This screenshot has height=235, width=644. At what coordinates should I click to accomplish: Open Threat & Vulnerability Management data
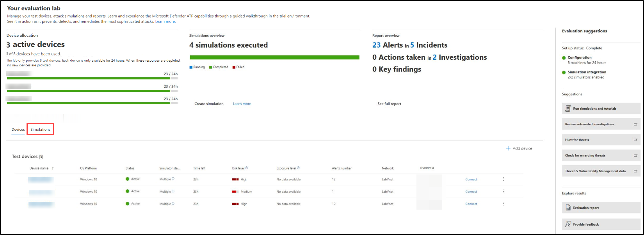coord(601,171)
